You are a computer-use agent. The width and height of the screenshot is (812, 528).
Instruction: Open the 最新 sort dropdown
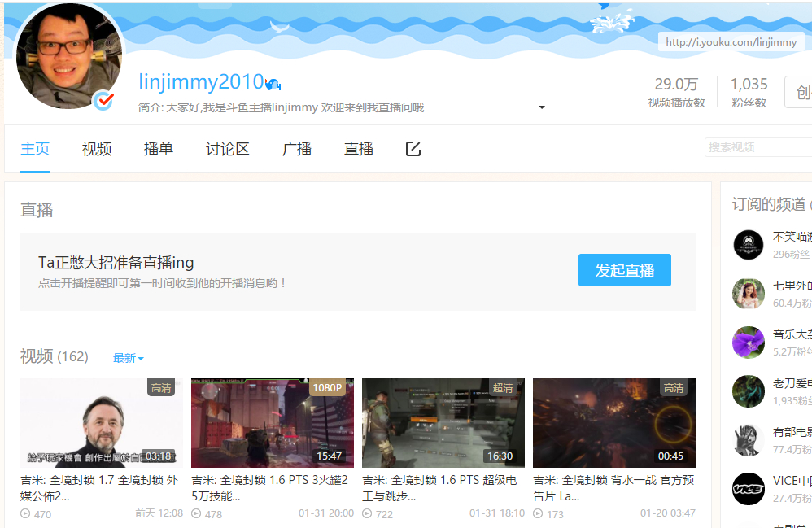coord(129,358)
